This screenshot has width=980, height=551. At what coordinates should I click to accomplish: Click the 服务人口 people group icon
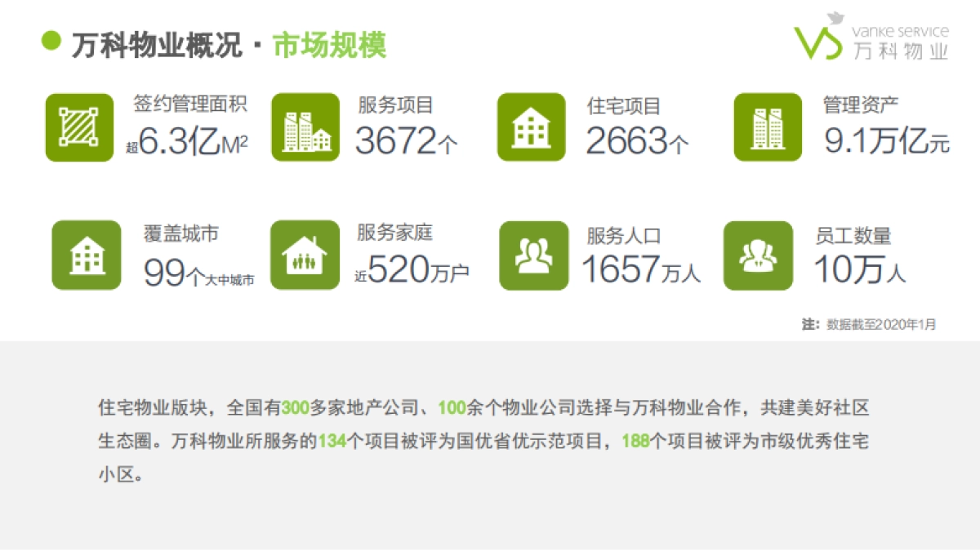pos(532,255)
